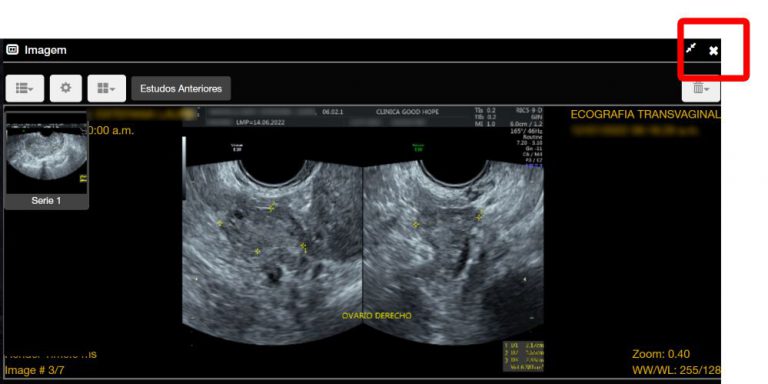Expand the grid layout dropdown
The height and width of the screenshot is (384, 768).
click(x=106, y=88)
